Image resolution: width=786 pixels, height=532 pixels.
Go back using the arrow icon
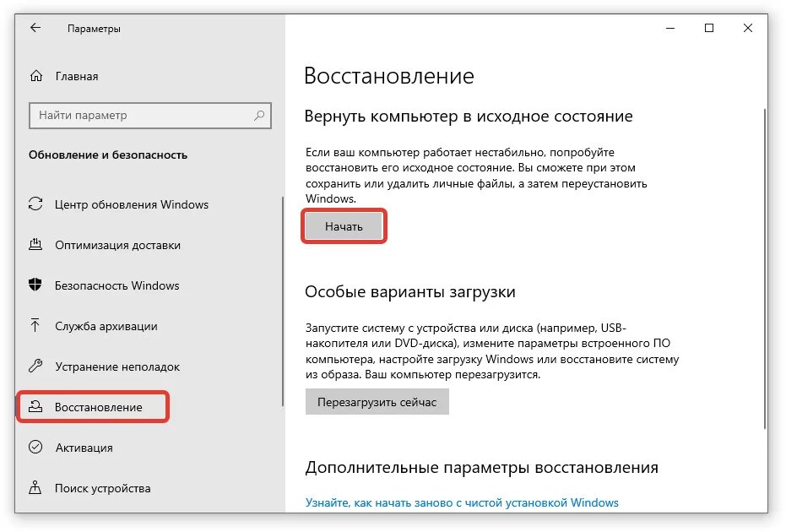coord(35,28)
